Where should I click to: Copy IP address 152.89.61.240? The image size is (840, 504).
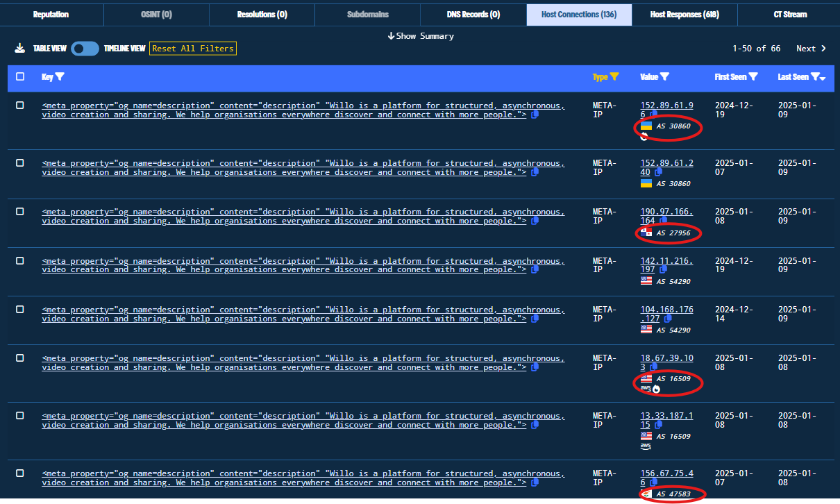[x=659, y=172]
